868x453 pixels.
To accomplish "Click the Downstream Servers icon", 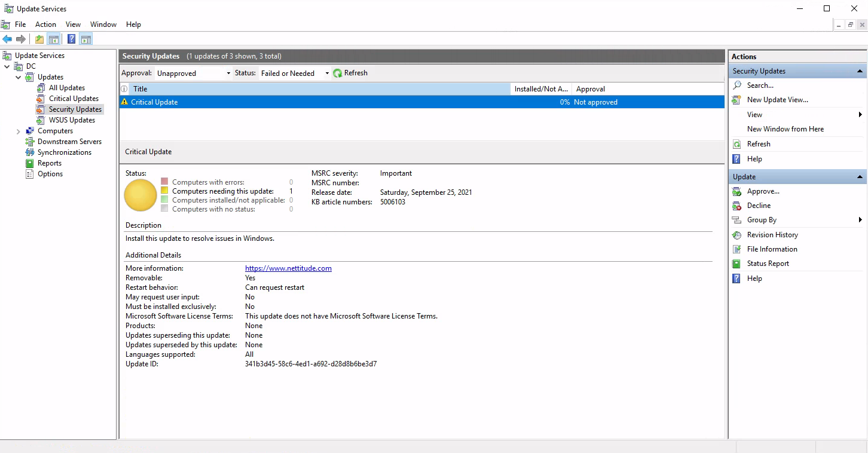I will point(30,142).
